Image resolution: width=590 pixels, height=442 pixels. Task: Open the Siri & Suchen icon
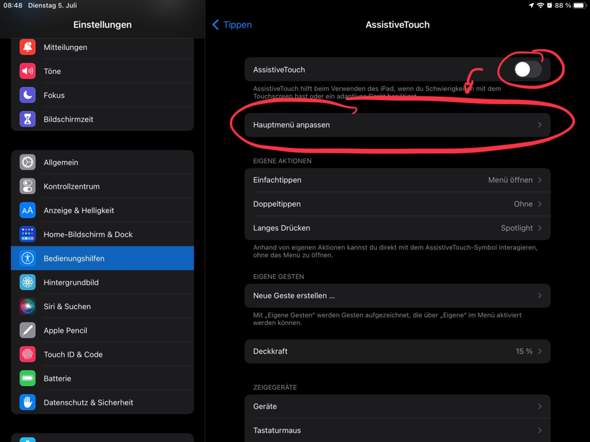tap(27, 306)
